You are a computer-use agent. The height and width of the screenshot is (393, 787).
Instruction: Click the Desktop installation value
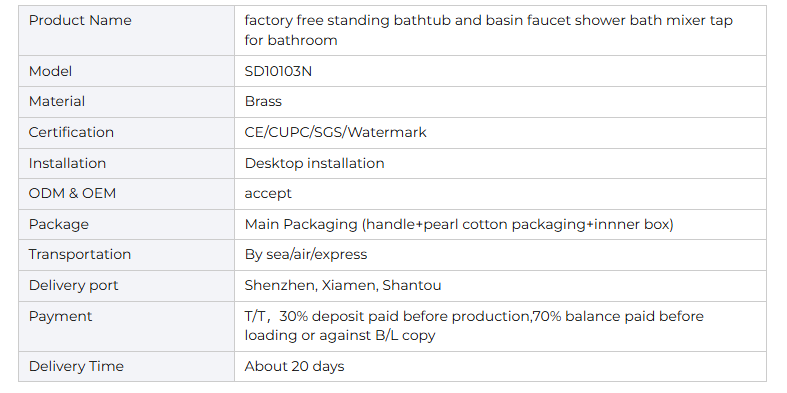click(314, 163)
